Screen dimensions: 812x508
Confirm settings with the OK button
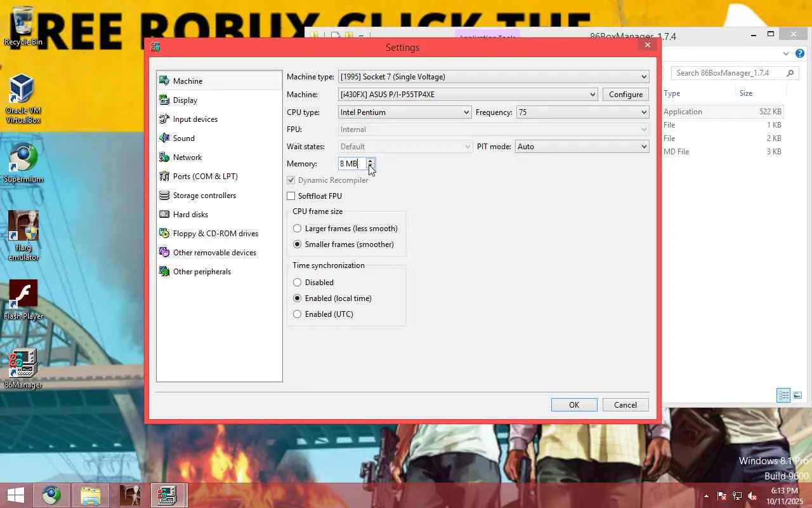[574, 405]
